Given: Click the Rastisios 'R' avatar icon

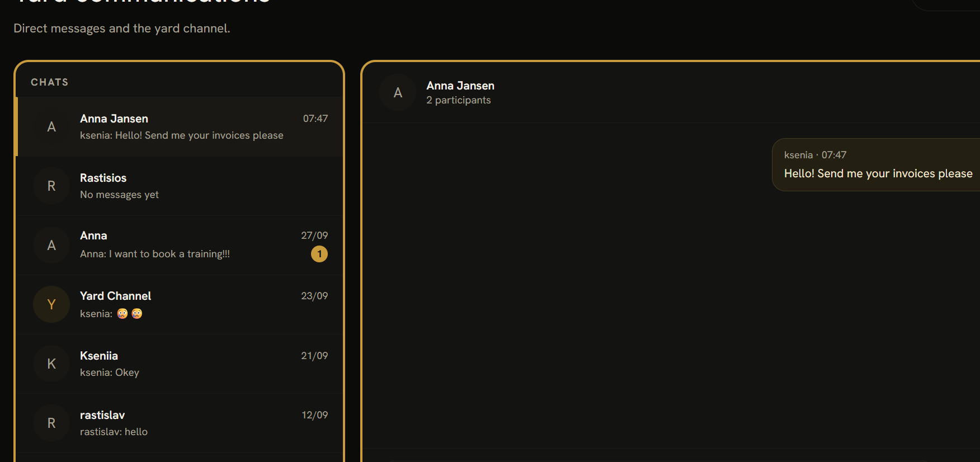Looking at the screenshot, I should click(x=51, y=186).
